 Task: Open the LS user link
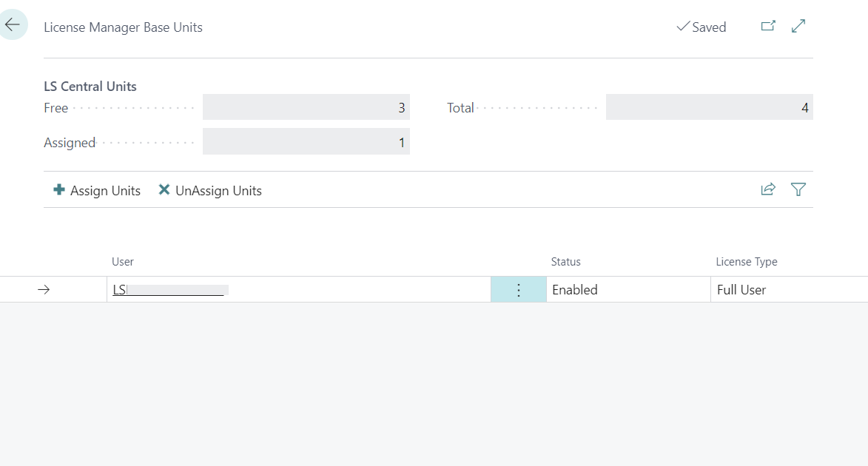coord(120,290)
